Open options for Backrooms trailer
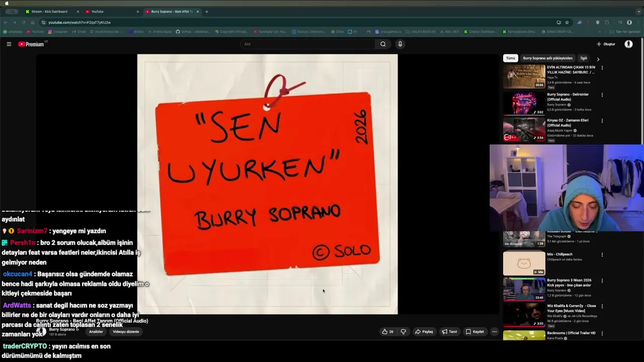The image size is (644, 362). point(602,333)
